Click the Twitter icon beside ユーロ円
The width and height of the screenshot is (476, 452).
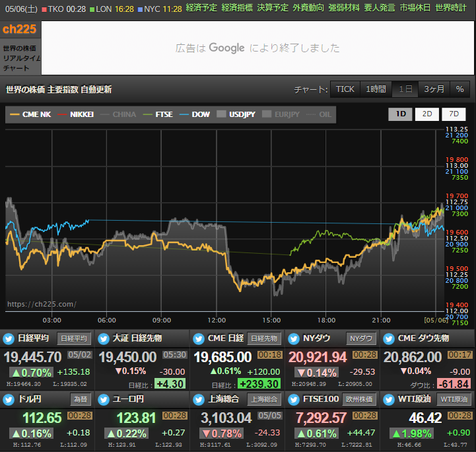point(104,399)
